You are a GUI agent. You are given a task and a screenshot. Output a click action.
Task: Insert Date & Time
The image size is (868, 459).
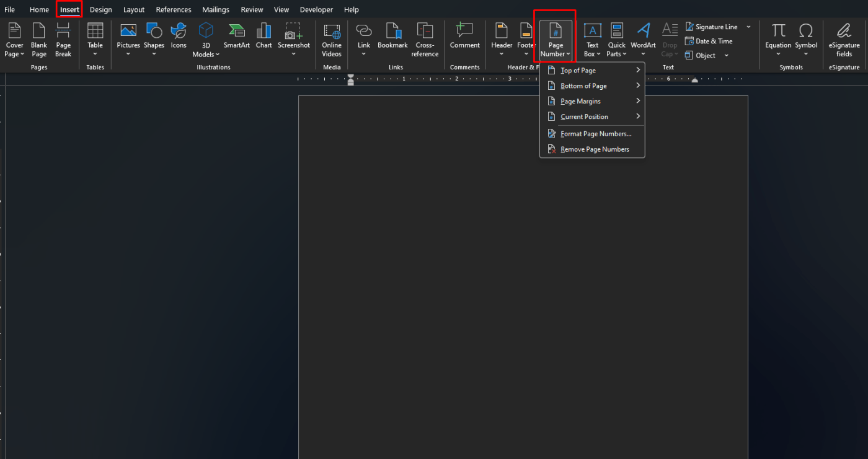coord(709,41)
